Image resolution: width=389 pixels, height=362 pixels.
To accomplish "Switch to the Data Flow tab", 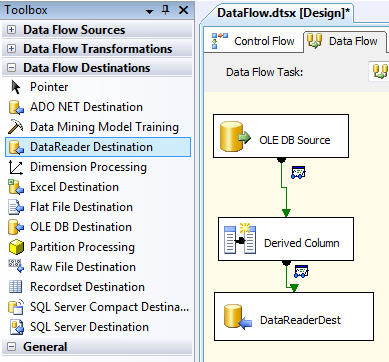I will pos(346,41).
